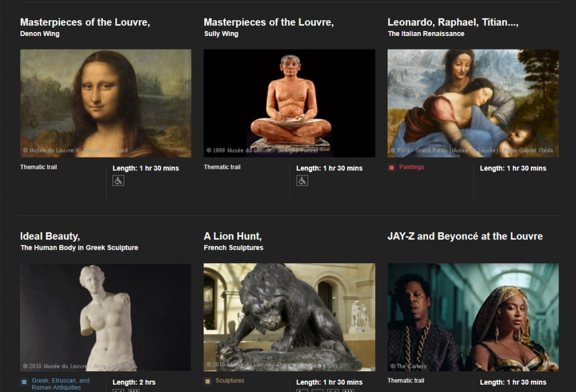Viewport: 576px width, 392px height.
Task: Open the 'Ideal Beauty' trail title
Action: coord(50,236)
